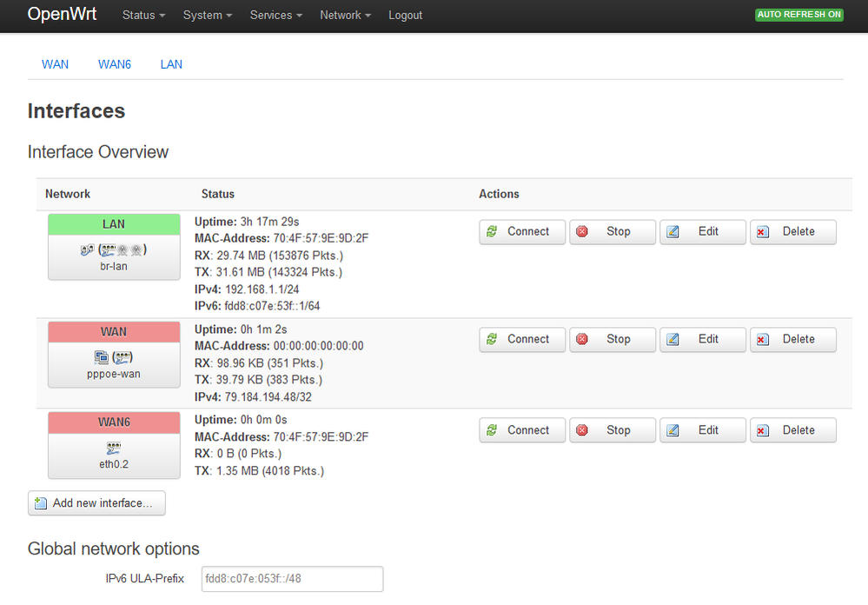Image resolution: width=868 pixels, height=605 pixels.
Task: Click the pencil Edit icon on the LAN row
Action: tap(674, 231)
